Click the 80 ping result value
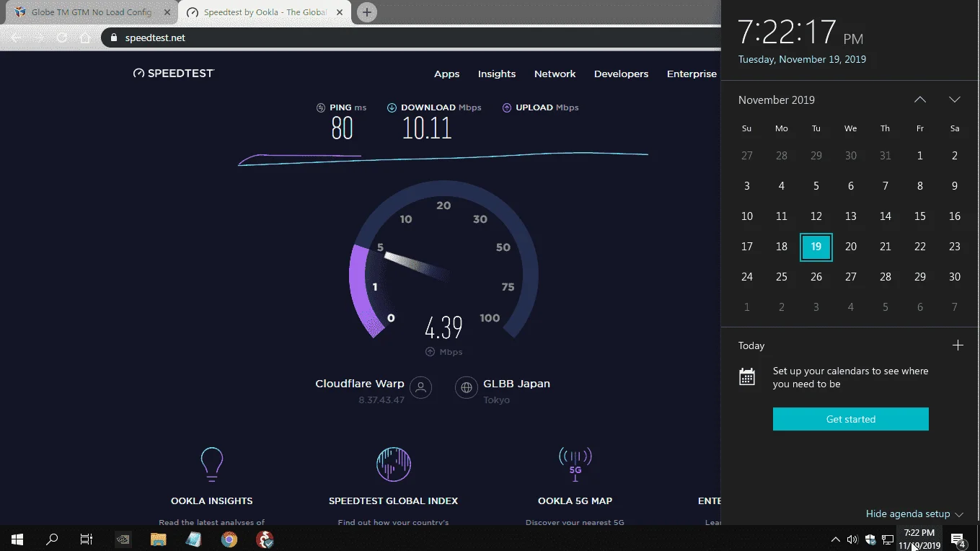Image resolution: width=980 pixels, height=551 pixels. pyautogui.click(x=342, y=128)
